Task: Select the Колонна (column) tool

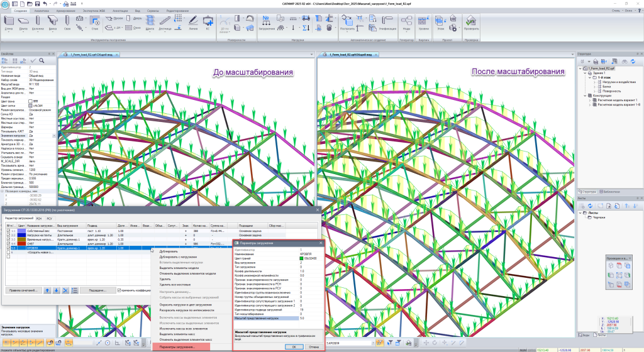Action: (39, 23)
